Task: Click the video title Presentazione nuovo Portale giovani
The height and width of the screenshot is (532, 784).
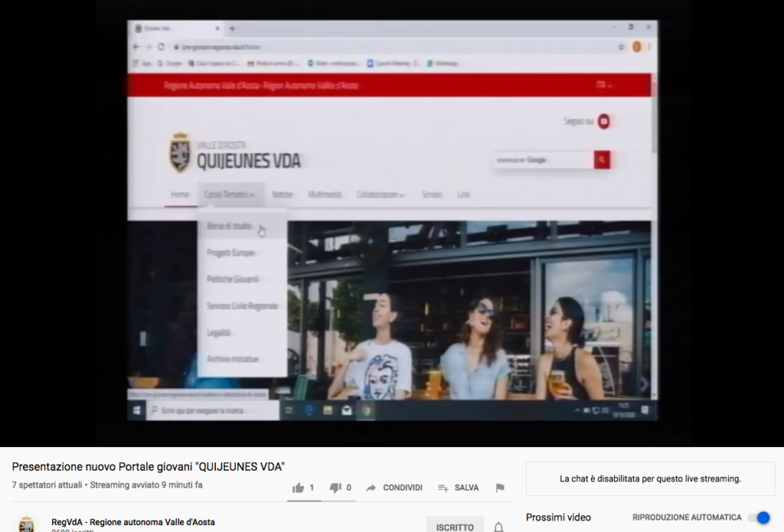Action: click(148, 466)
